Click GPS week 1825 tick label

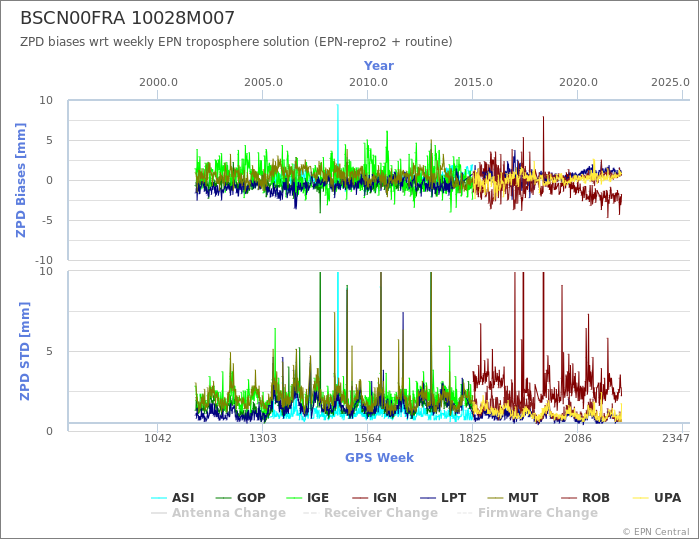point(473,438)
